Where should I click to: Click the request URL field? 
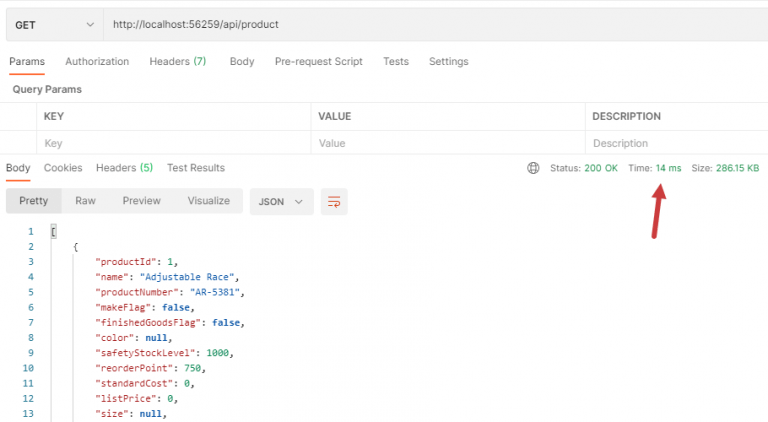coord(435,24)
